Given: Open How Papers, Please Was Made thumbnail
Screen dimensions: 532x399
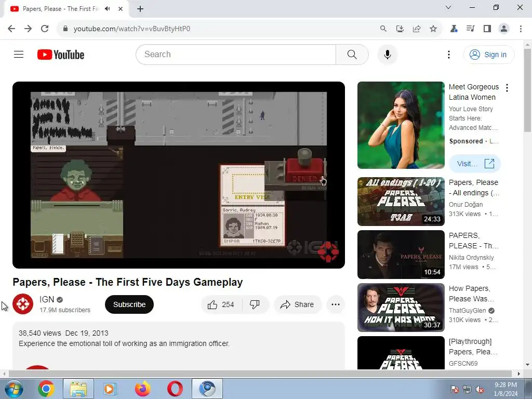Looking at the screenshot, I should point(401,308).
